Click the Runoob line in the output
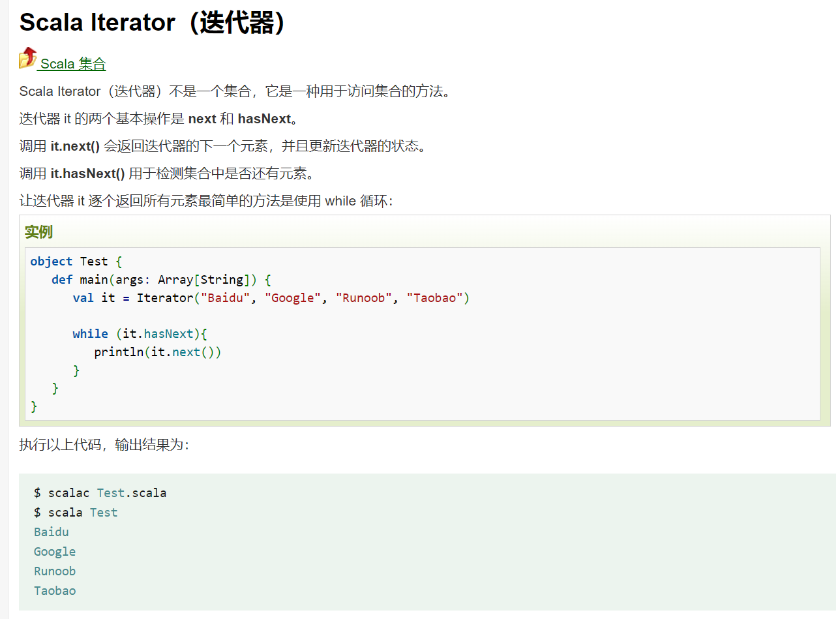Screen dimensions: 840x619 point(55,571)
